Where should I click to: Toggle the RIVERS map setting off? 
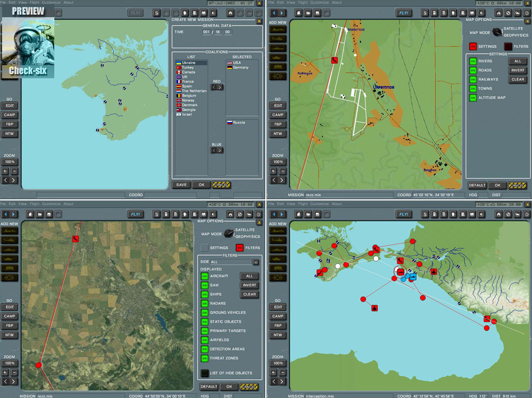pos(472,61)
